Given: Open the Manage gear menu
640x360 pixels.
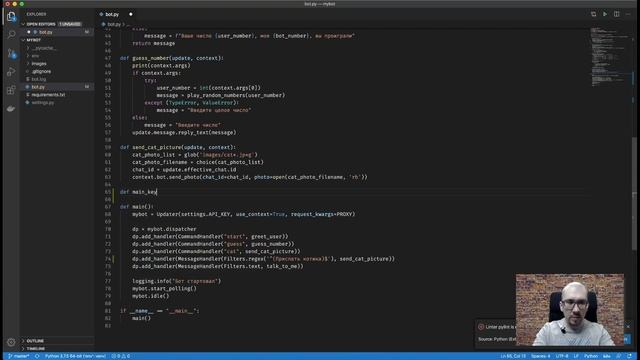Looking at the screenshot, I should tap(11, 342).
